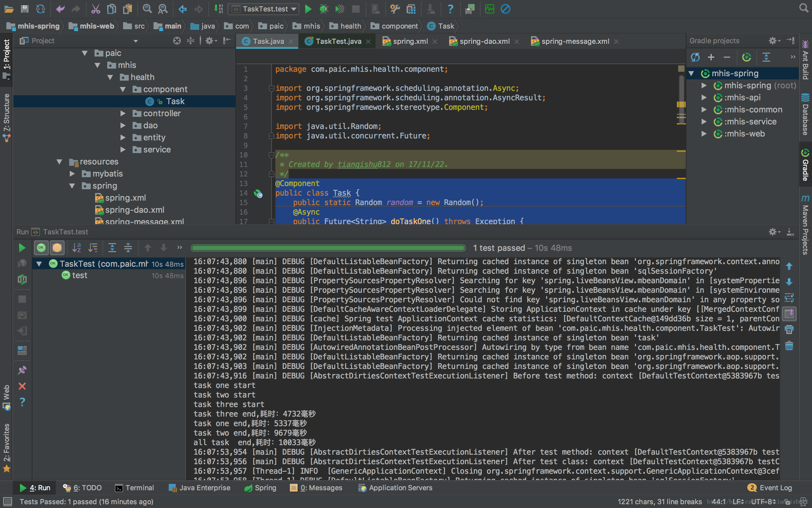This screenshot has height=508, width=812.
Task: Switch to spring-dao.xml editor tab
Action: (484, 41)
